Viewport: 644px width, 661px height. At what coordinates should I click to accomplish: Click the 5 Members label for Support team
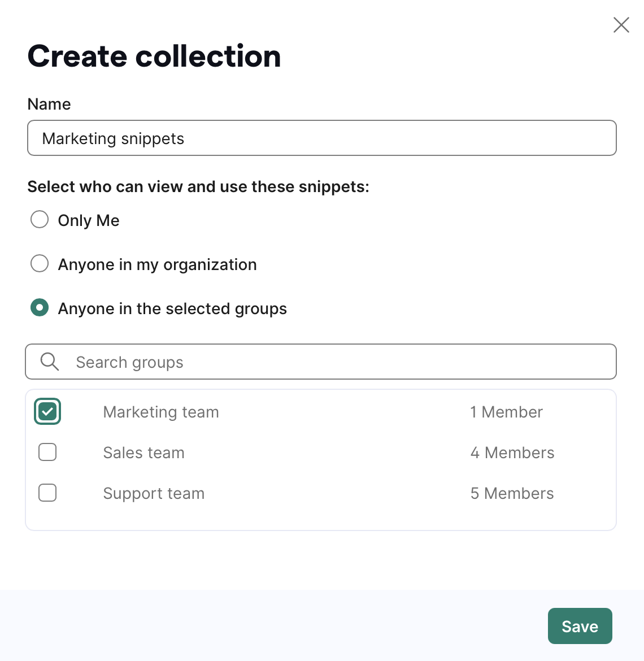point(512,493)
